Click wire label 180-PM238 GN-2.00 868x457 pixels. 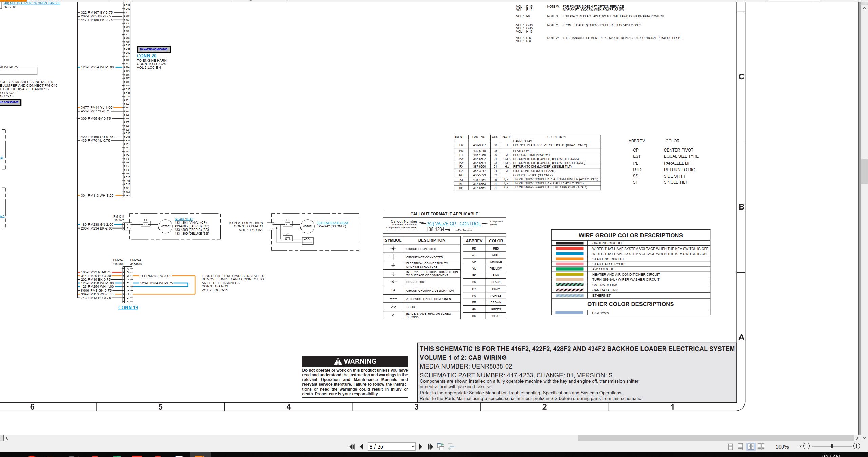click(97, 225)
